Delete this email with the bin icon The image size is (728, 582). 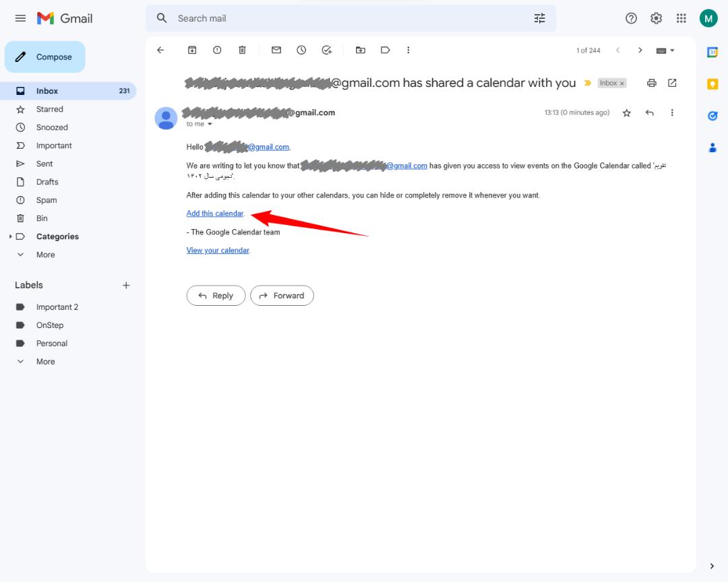[x=242, y=50]
